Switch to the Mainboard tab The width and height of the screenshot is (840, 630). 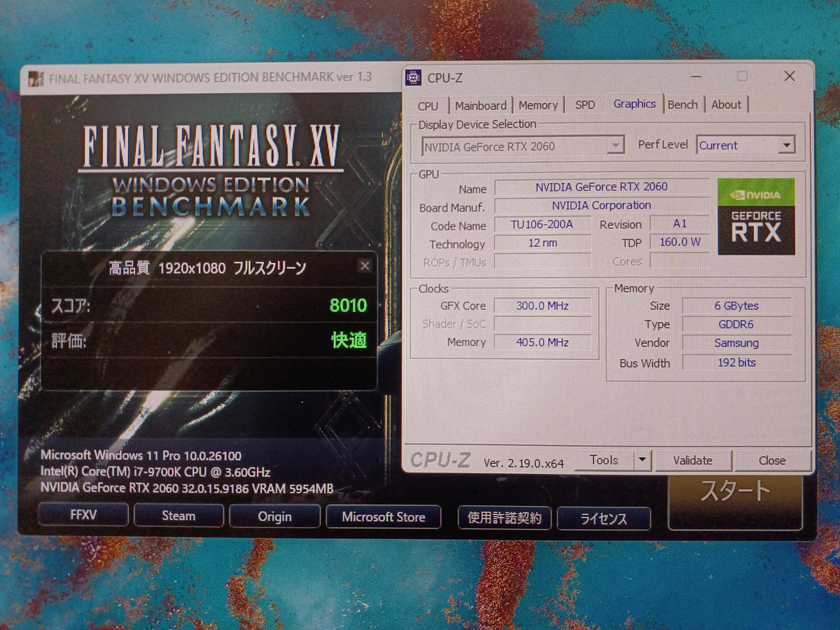pos(480,106)
